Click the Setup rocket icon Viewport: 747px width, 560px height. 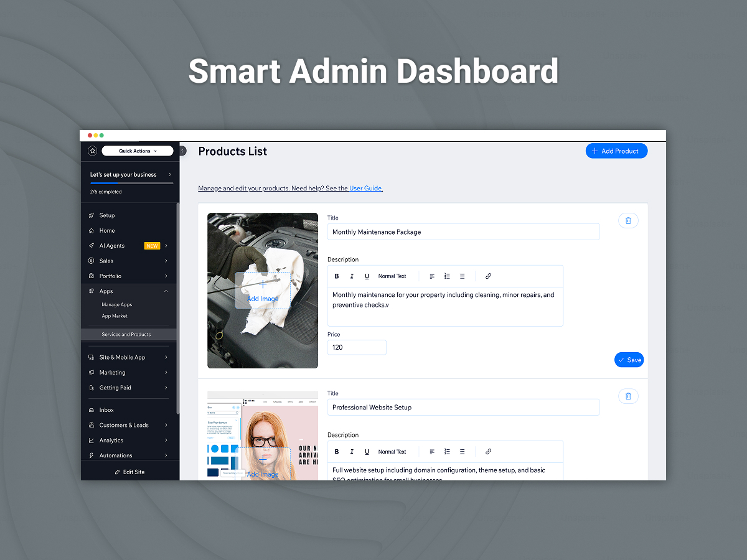click(92, 215)
